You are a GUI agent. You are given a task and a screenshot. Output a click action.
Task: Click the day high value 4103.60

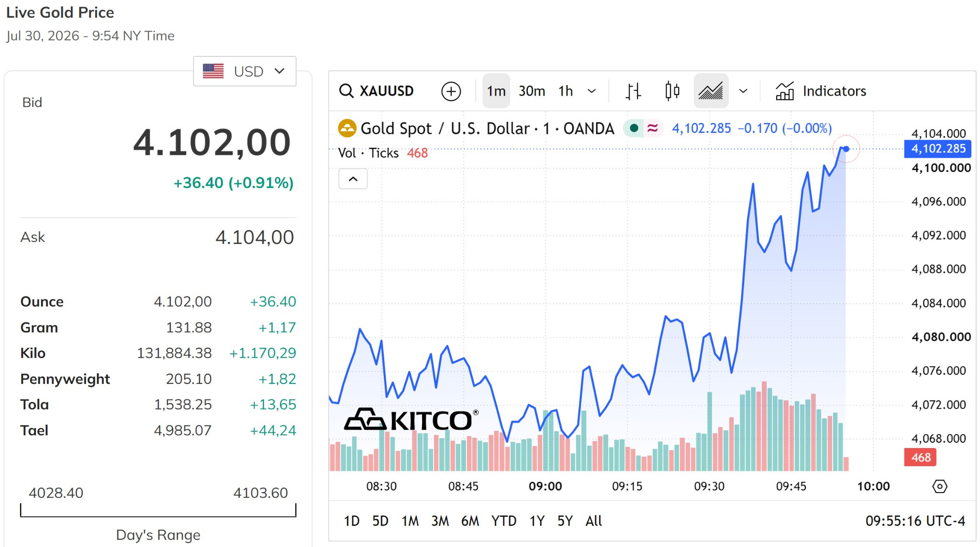(260, 492)
